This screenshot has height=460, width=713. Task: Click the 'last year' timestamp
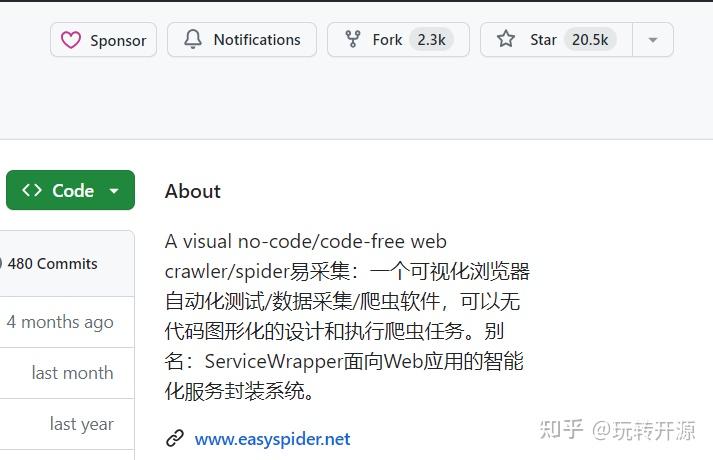81,424
